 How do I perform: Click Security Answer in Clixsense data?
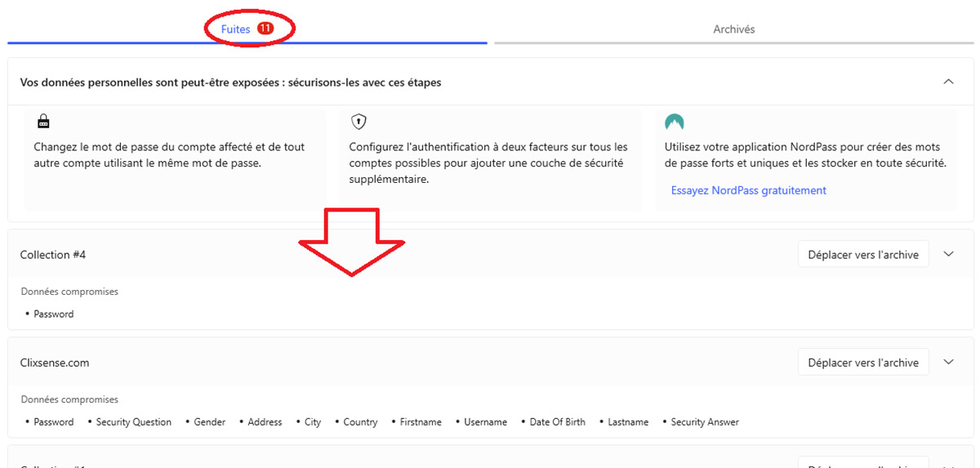click(705, 422)
